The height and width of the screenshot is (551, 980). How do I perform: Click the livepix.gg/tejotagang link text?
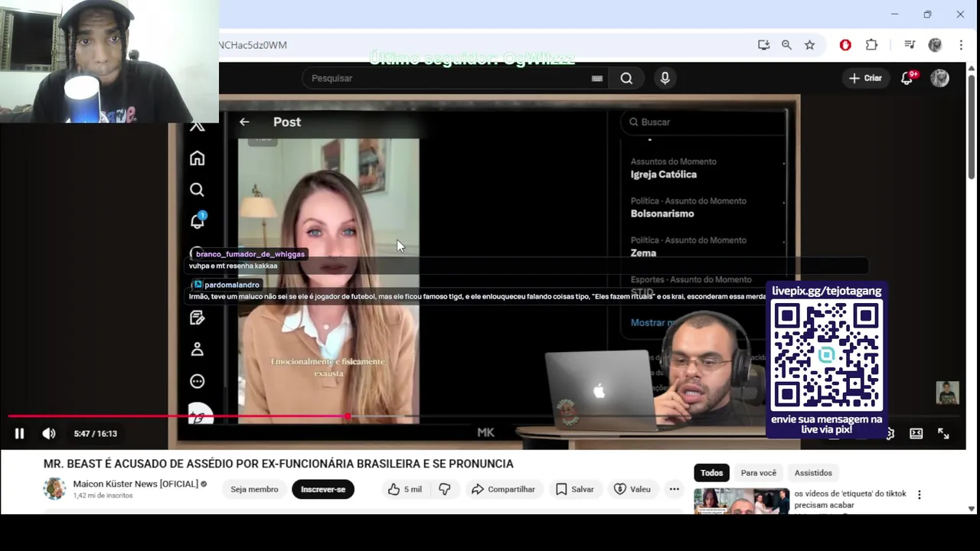pyautogui.click(x=827, y=291)
